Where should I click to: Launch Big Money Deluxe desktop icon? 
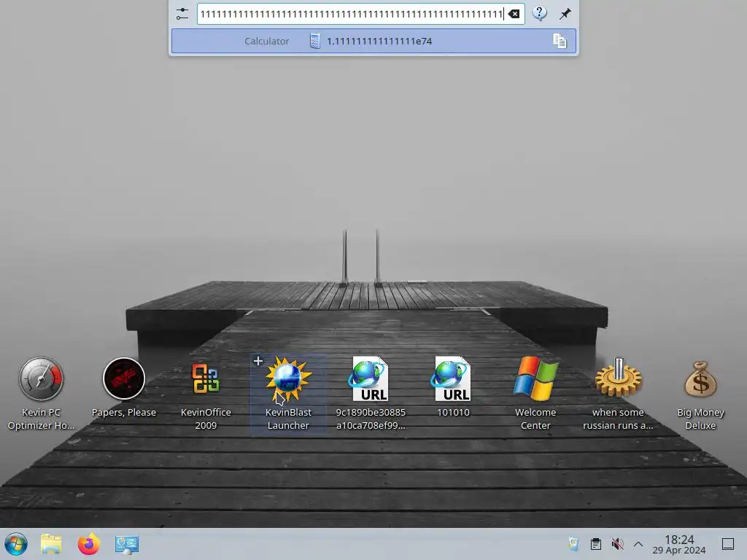pyautogui.click(x=700, y=395)
